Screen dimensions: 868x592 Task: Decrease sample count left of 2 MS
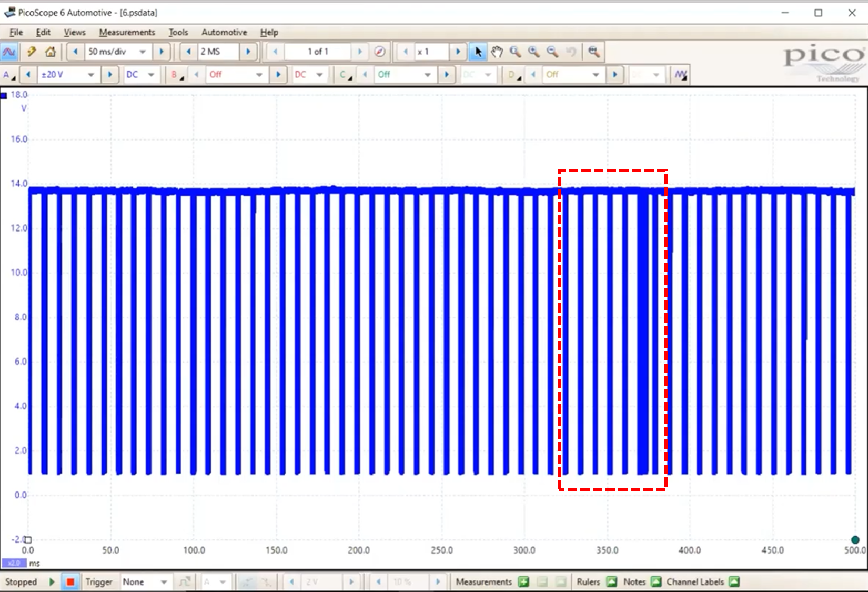click(x=188, y=52)
